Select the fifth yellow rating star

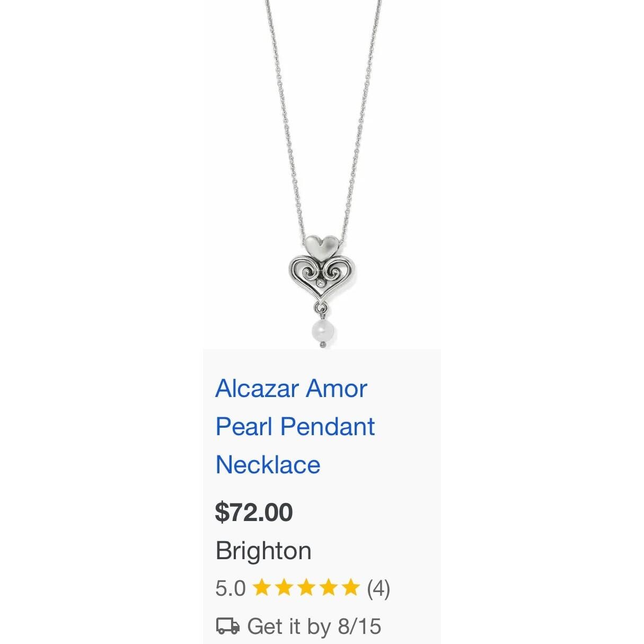tap(351, 588)
